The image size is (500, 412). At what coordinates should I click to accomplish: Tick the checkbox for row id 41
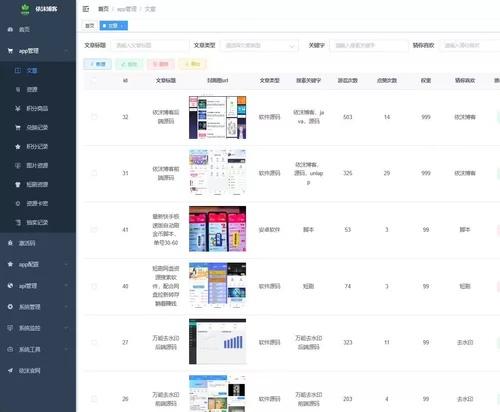coord(94,229)
